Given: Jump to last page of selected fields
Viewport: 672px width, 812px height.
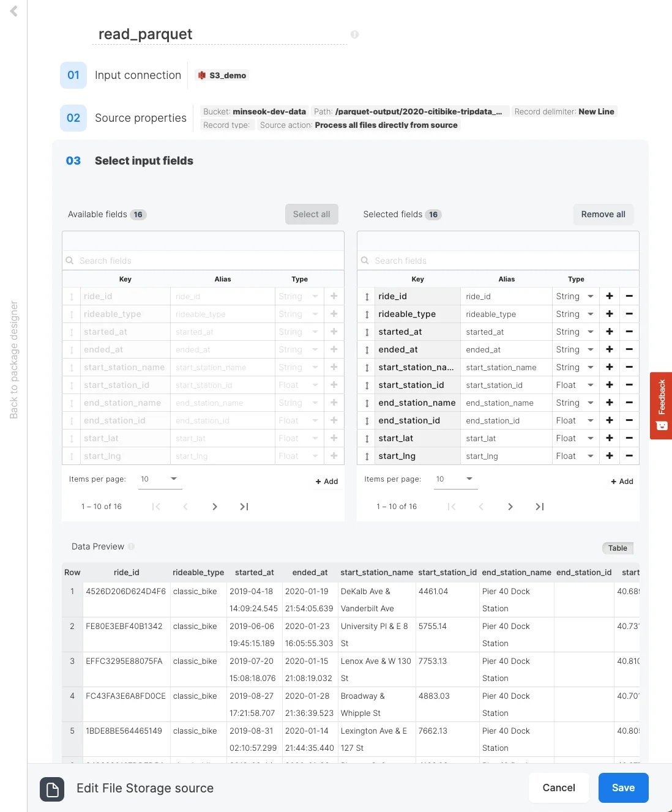Looking at the screenshot, I should [540, 507].
